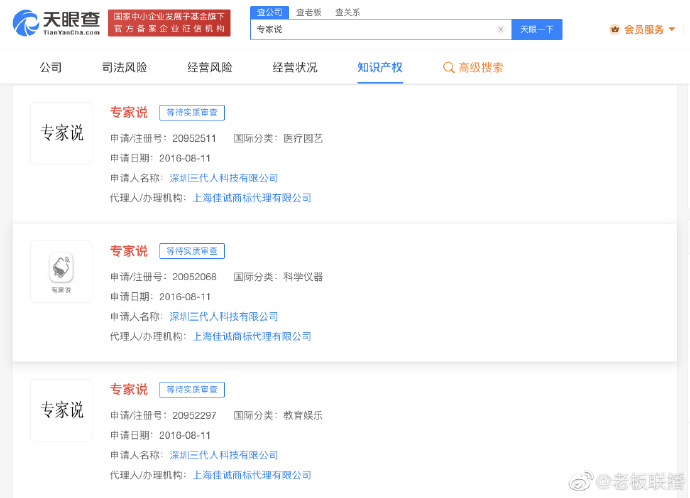Open the 公司 tab
Screen dimensions: 690x498
(51, 68)
